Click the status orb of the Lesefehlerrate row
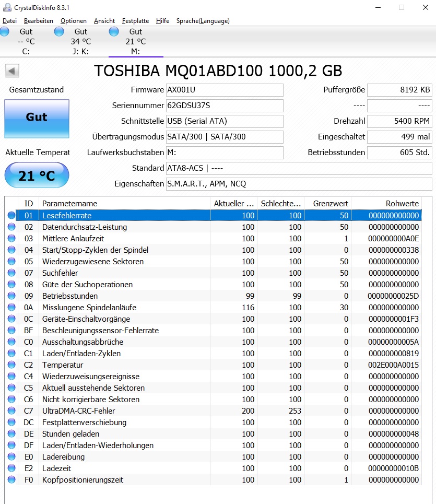 11,215
